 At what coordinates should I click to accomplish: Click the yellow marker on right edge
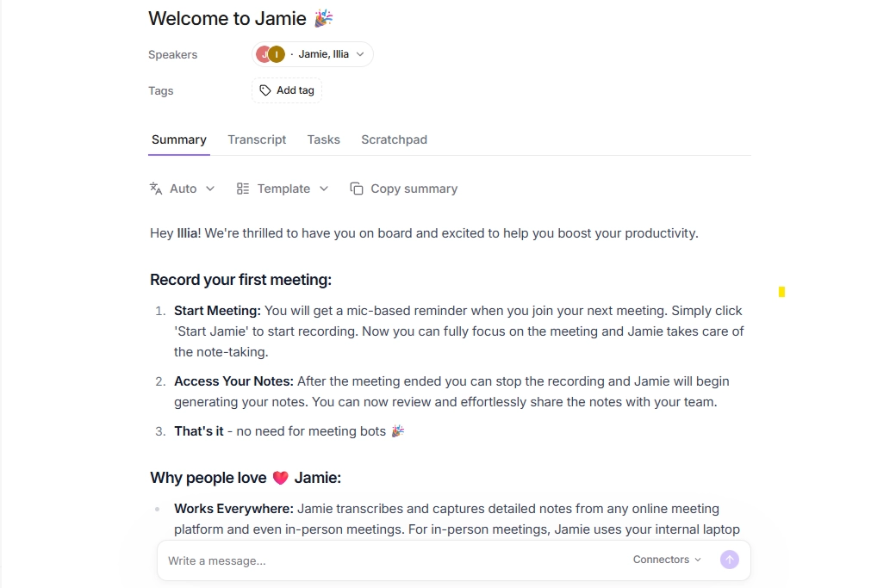tap(781, 293)
